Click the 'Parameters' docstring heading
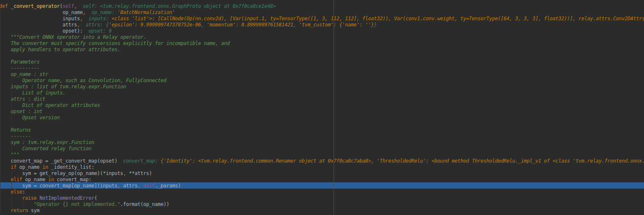 coord(25,62)
